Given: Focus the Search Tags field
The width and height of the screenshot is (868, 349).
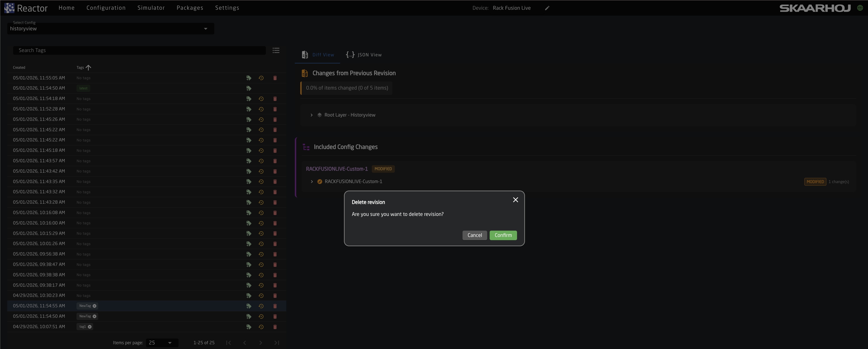Looking at the screenshot, I should click(x=139, y=50).
